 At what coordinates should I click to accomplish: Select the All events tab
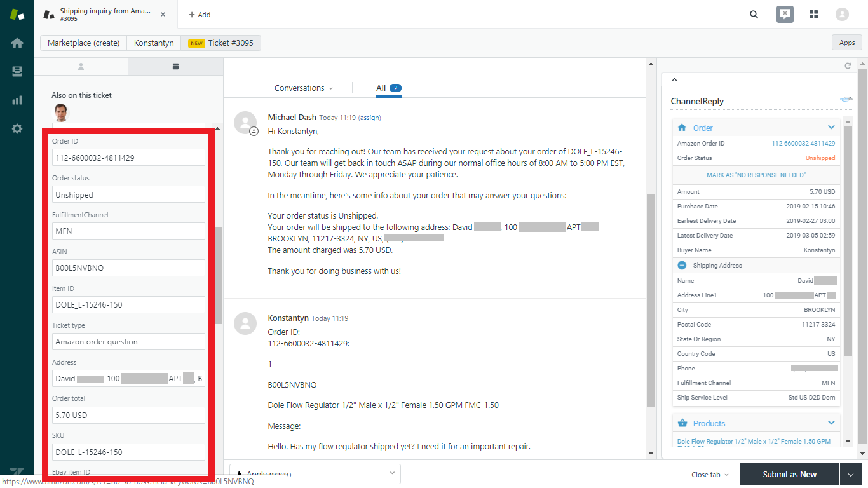point(388,88)
